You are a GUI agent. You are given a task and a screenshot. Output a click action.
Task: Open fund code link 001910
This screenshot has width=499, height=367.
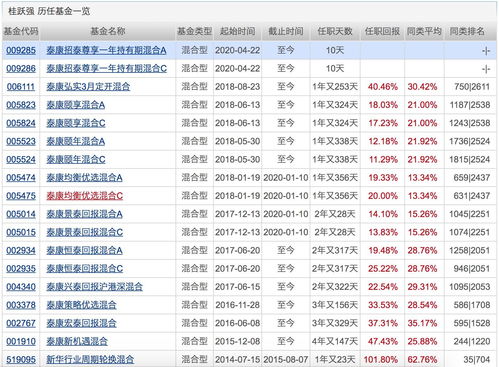tap(21, 341)
